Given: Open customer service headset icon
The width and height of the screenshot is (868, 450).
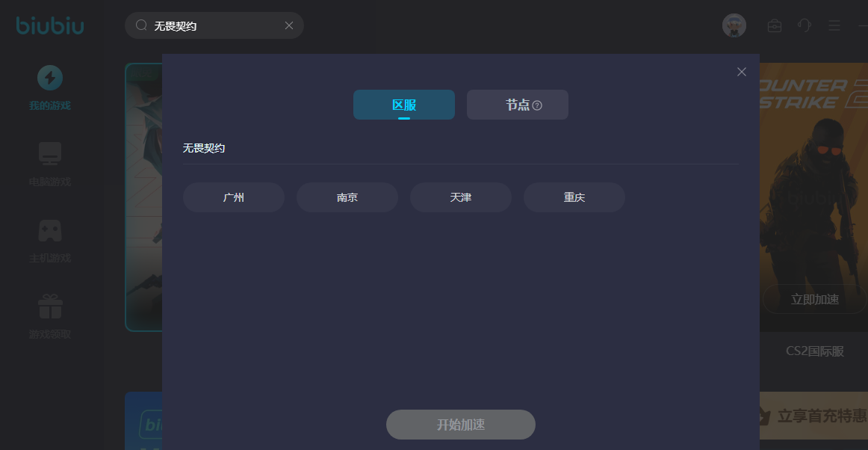Looking at the screenshot, I should tap(805, 25).
